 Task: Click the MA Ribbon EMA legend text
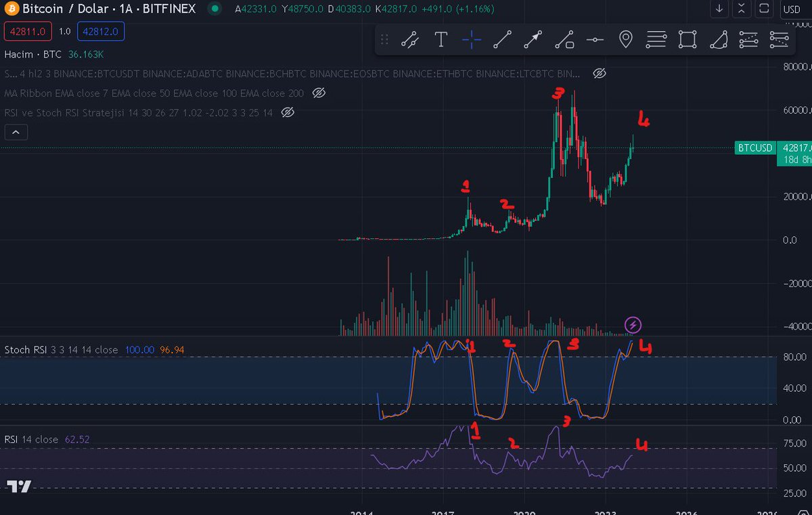[x=154, y=93]
